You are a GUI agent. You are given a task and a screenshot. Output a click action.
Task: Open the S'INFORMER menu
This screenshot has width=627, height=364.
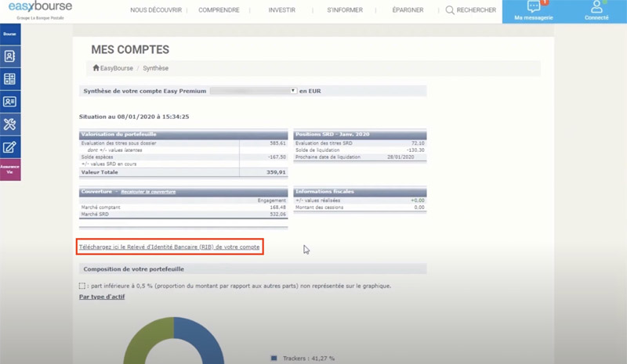[345, 10]
